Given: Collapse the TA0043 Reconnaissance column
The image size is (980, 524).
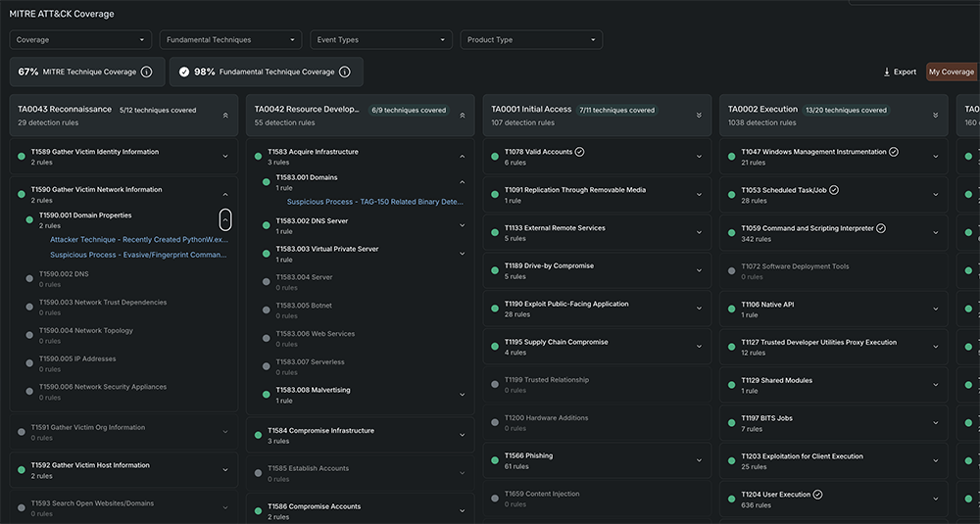Looking at the screenshot, I should tap(225, 116).
